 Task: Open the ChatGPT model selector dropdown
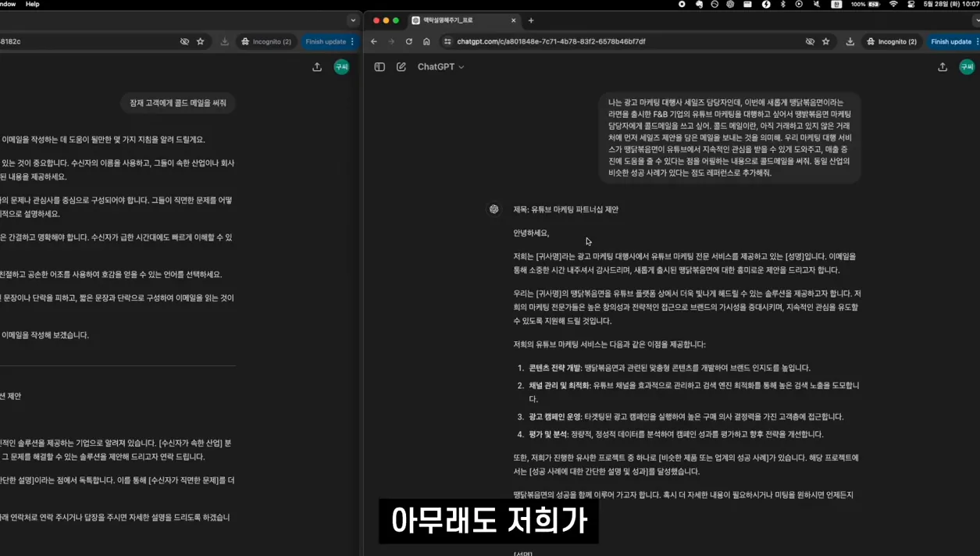tap(441, 67)
